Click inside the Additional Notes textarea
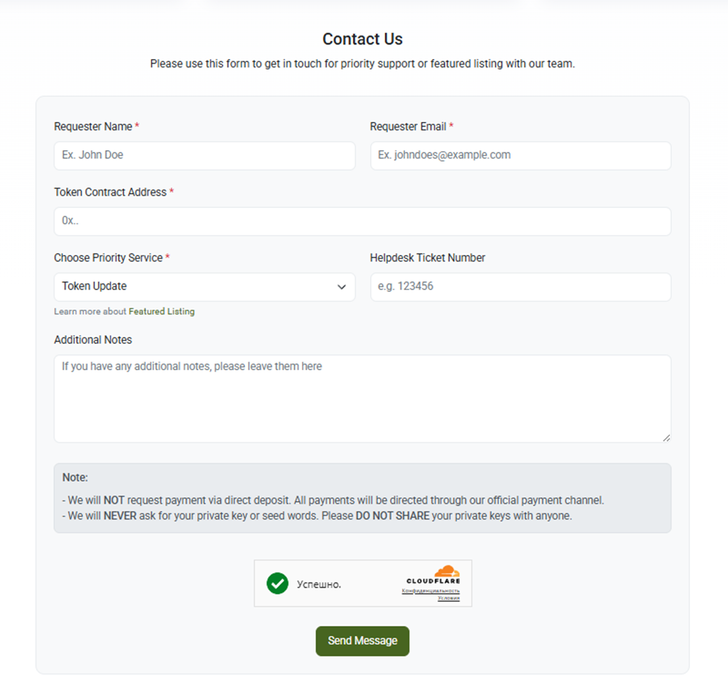The height and width of the screenshot is (700, 728). point(363,399)
